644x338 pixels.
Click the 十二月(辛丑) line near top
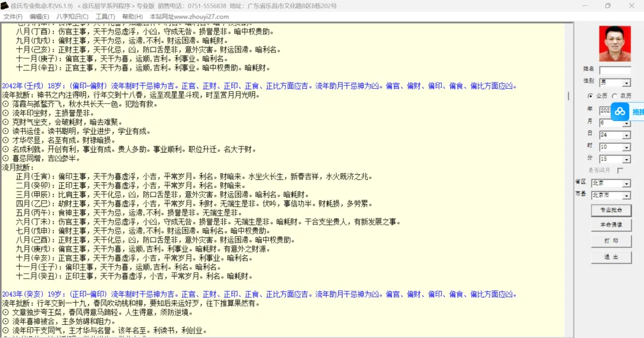143,68
